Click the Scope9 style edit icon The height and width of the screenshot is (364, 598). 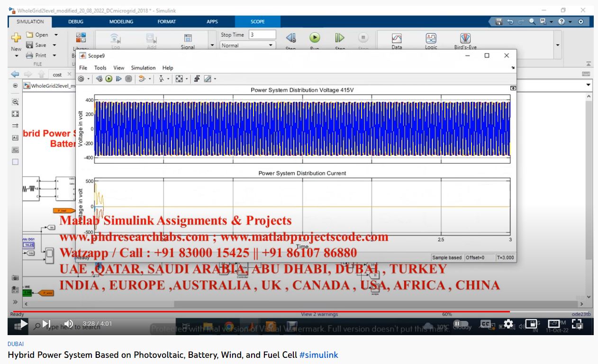pos(208,79)
